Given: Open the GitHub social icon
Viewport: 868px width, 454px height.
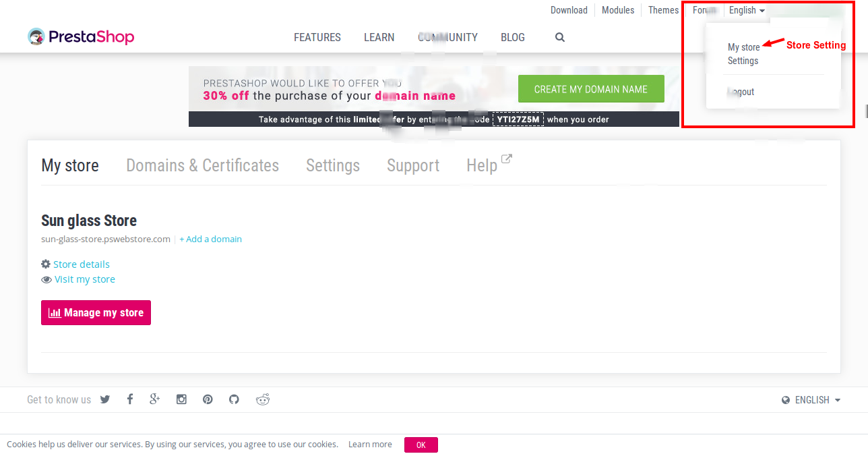Looking at the screenshot, I should coord(234,399).
